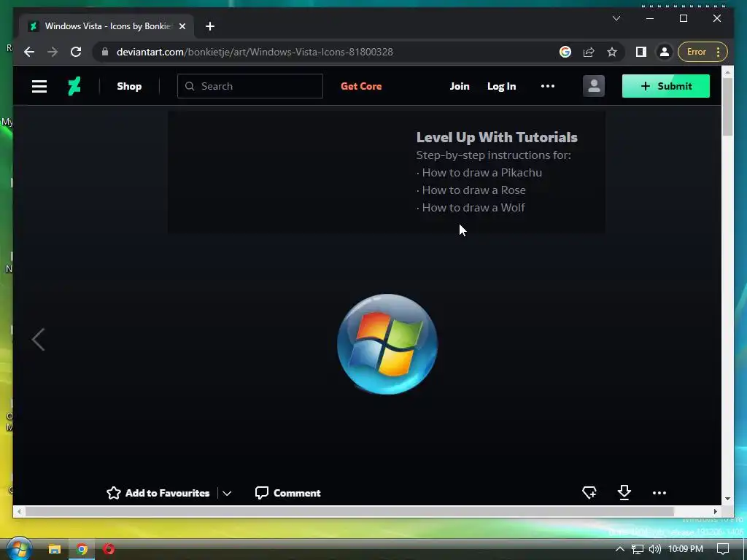The image size is (747, 560).
Task: Toggle Chrome side panel icon
Action: pos(641,52)
